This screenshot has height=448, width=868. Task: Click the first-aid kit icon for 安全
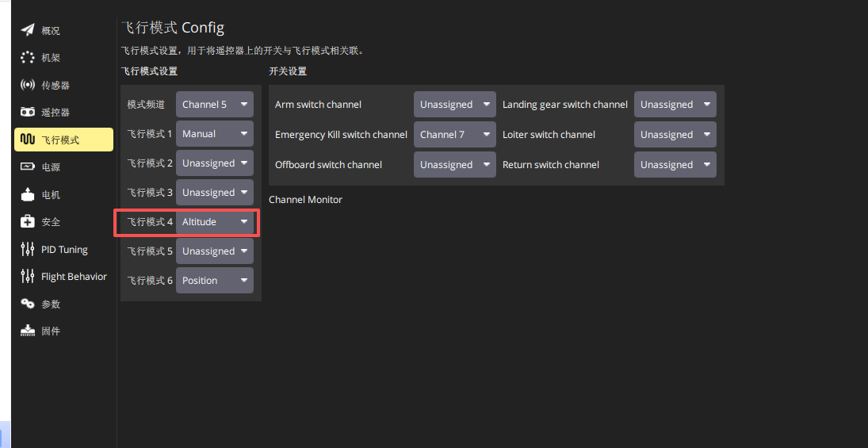click(28, 221)
